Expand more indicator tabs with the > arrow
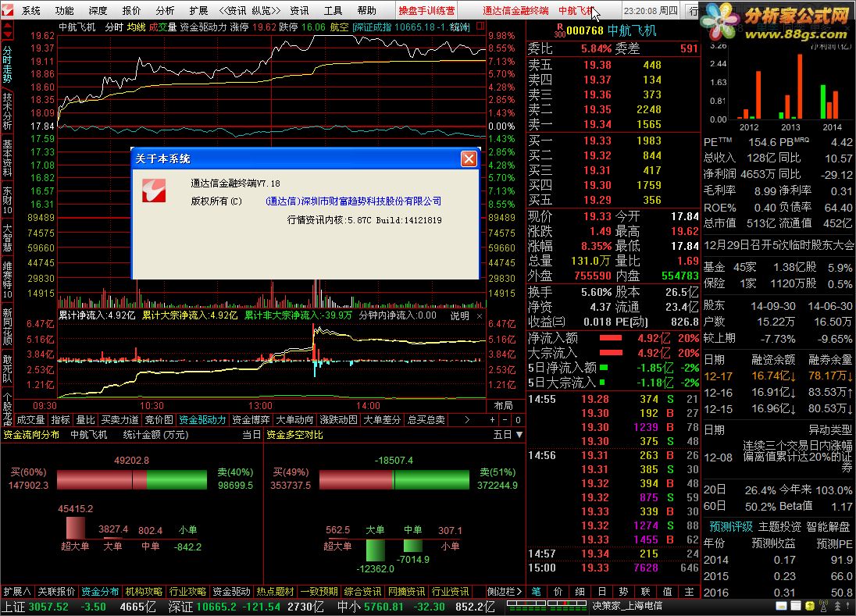856x616 pixels. (467, 419)
